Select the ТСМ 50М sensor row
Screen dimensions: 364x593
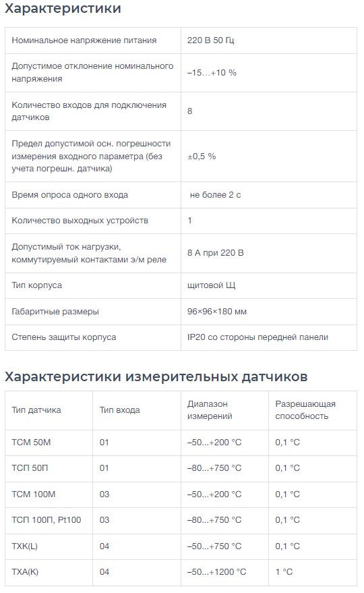181,443
